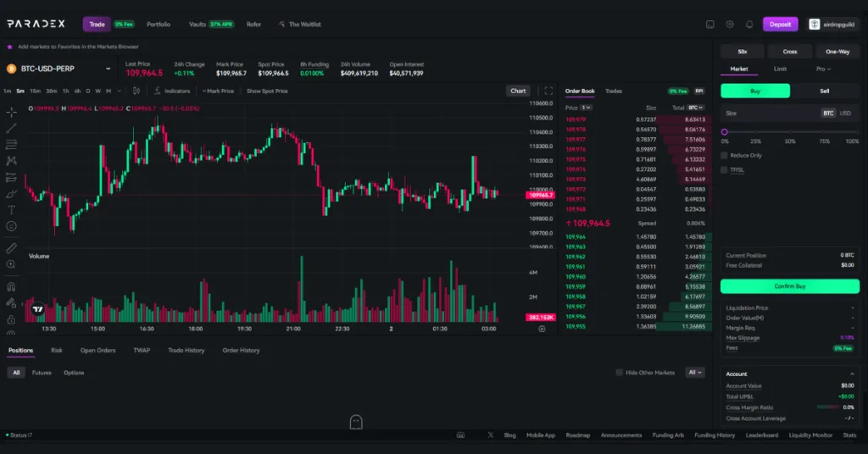This screenshot has height=454, width=868.
Task: Tick the TP/SL checkbox
Action: point(724,169)
